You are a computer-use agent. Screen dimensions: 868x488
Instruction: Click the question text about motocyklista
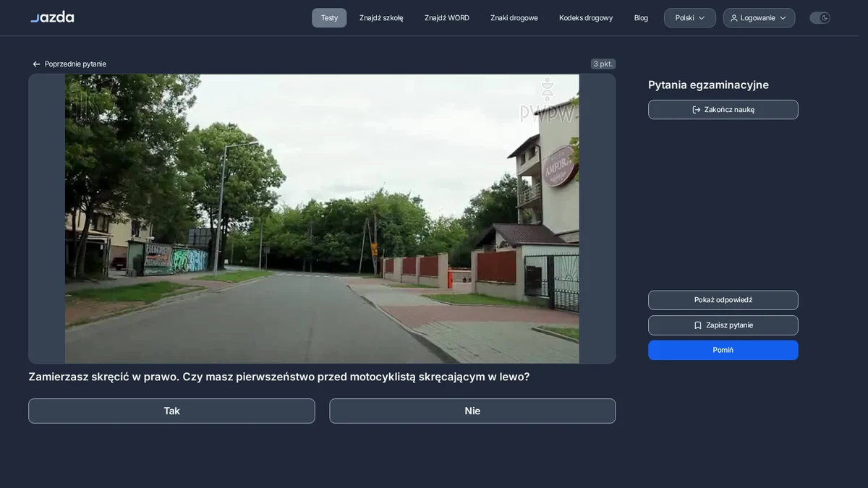(x=279, y=377)
